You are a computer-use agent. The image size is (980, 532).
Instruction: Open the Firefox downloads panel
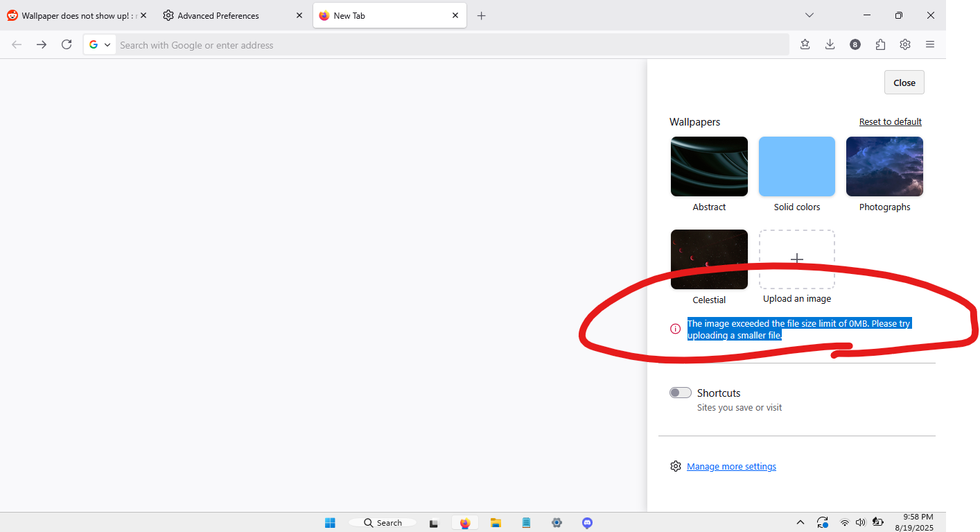830,44
